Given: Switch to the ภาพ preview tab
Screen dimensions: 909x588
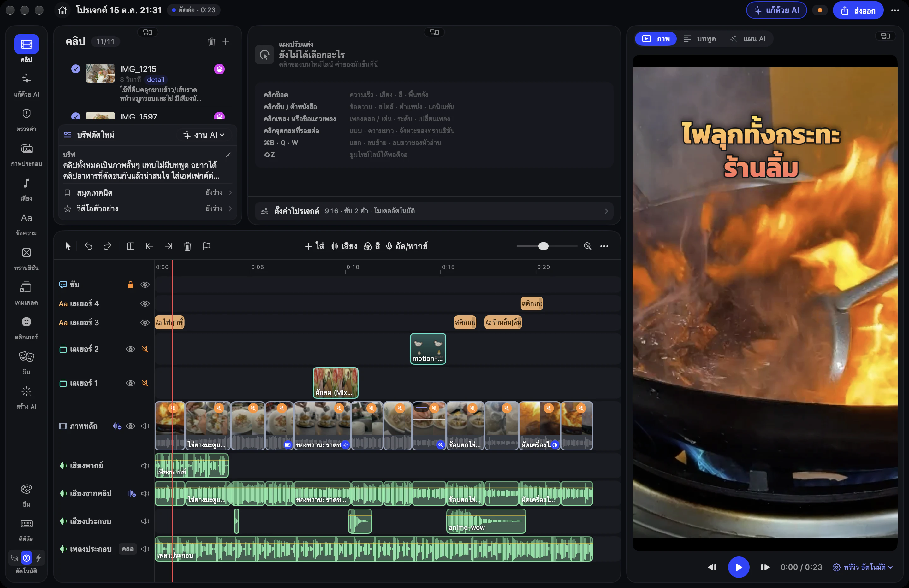Looking at the screenshot, I should pyautogui.click(x=656, y=38).
